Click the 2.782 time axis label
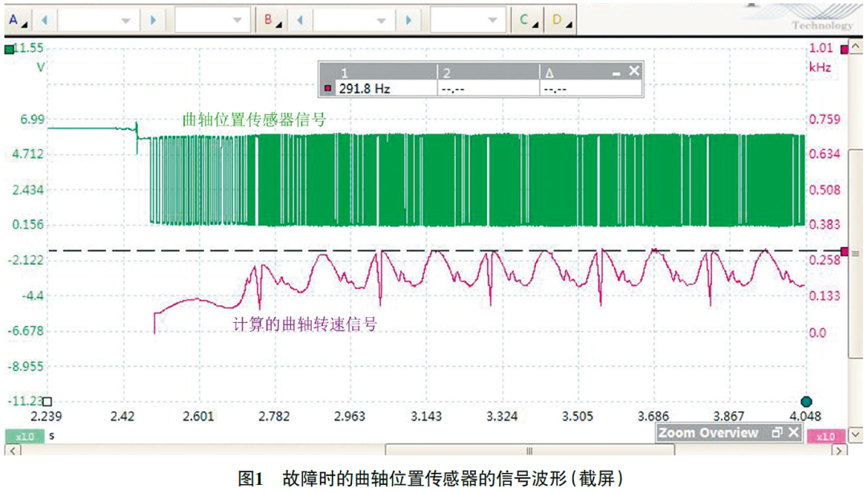This screenshot has height=493, width=868. pos(273,416)
